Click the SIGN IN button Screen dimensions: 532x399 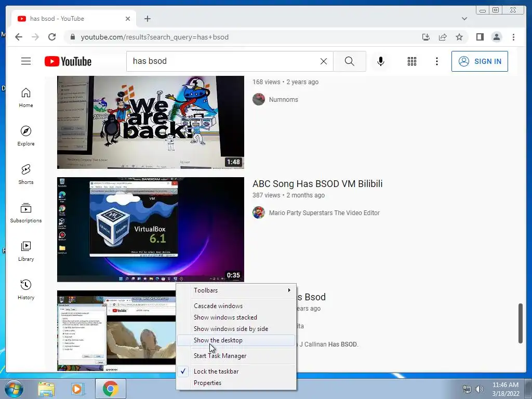click(x=480, y=61)
